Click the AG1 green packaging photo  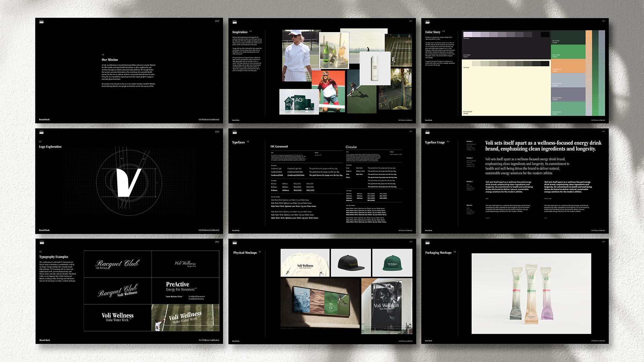(299, 102)
